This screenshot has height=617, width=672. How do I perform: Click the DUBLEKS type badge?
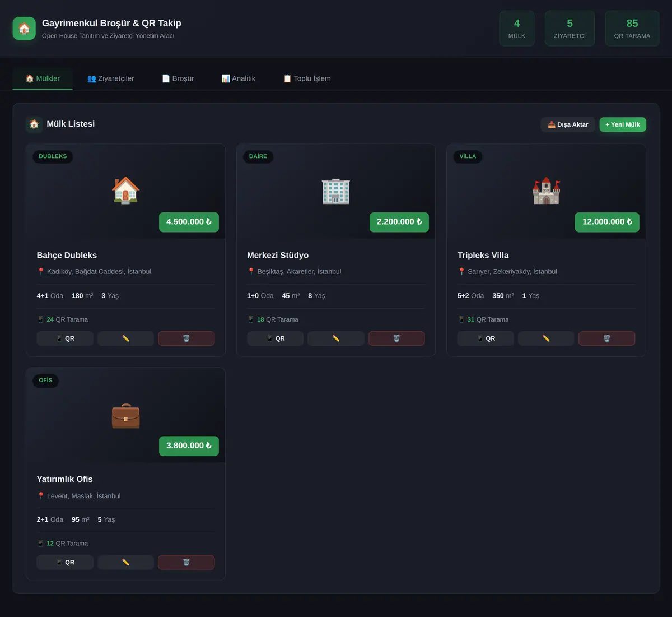(53, 156)
